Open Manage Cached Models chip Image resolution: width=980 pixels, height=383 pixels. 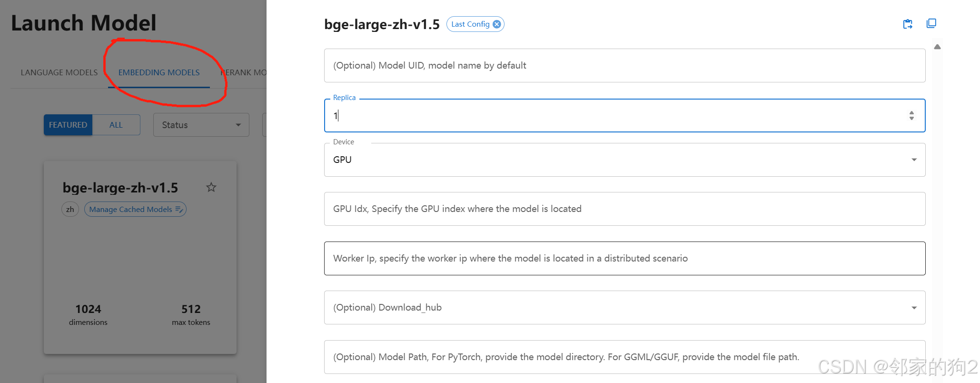(136, 209)
